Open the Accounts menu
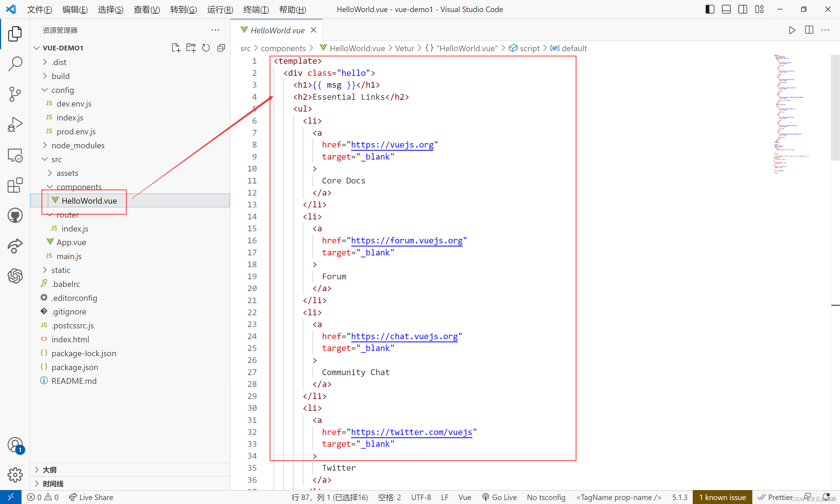This screenshot has height=504, width=840. coord(15,445)
